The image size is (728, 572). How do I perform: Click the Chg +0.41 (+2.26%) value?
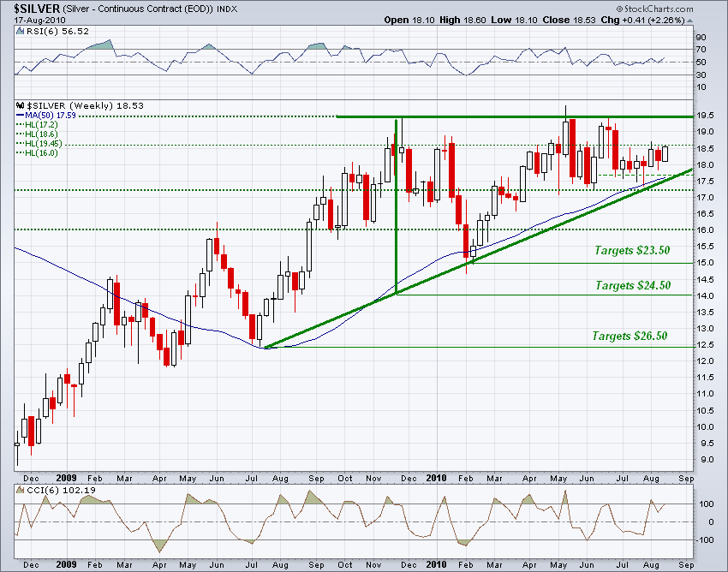(642, 20)
